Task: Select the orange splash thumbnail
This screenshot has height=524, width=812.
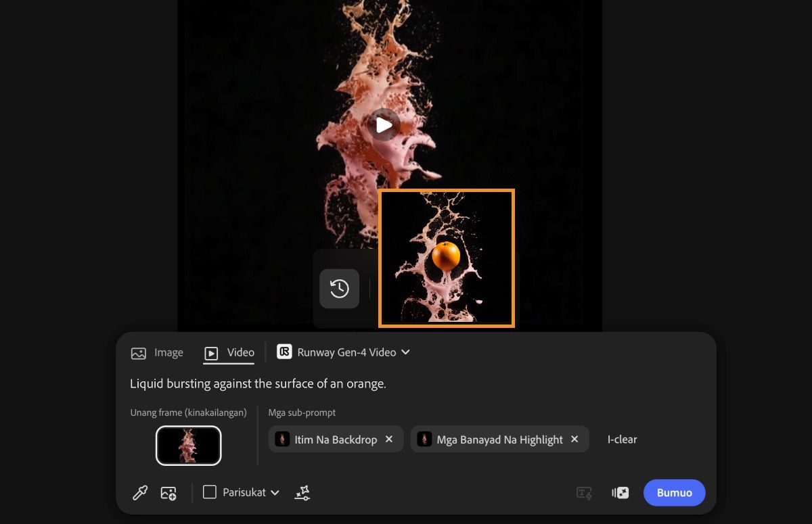Action: [447, 258]
